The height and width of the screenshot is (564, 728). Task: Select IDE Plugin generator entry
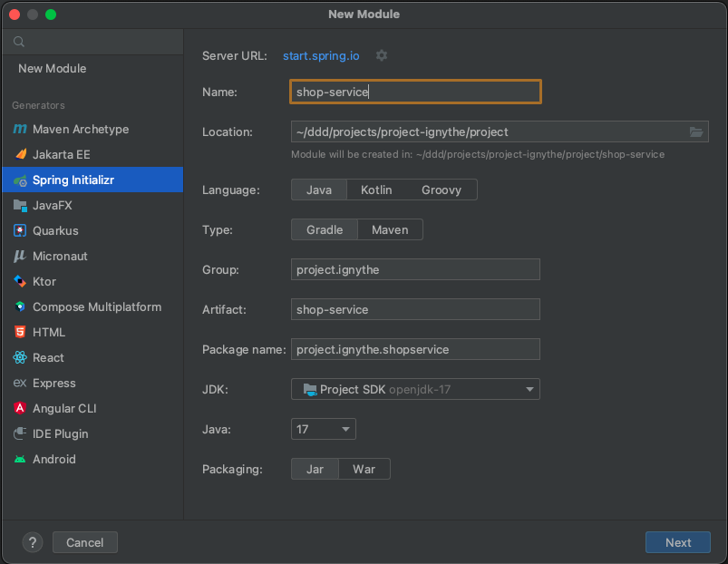click(92, 433)
